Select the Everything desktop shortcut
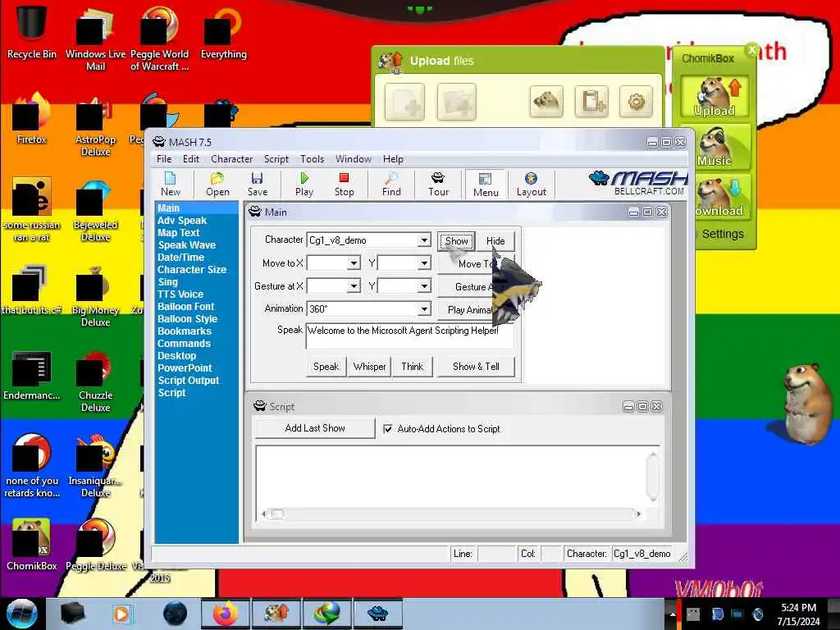The height and width of the screenshot is (630, 840). (x=223, y=31)
